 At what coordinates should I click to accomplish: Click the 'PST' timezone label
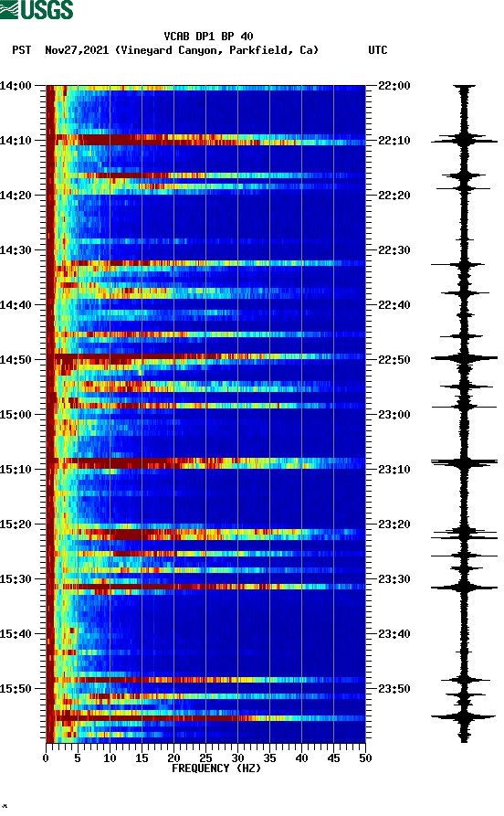[x=22, y=50]
